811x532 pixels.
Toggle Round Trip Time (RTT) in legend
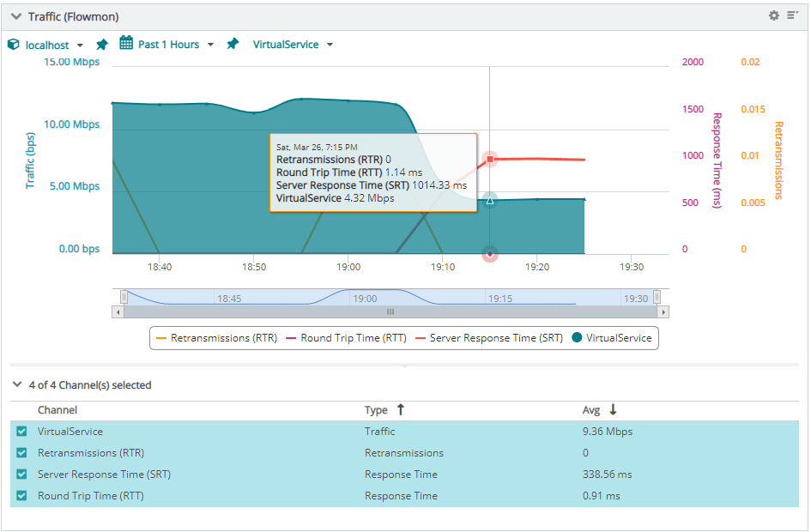pos(346,338)
